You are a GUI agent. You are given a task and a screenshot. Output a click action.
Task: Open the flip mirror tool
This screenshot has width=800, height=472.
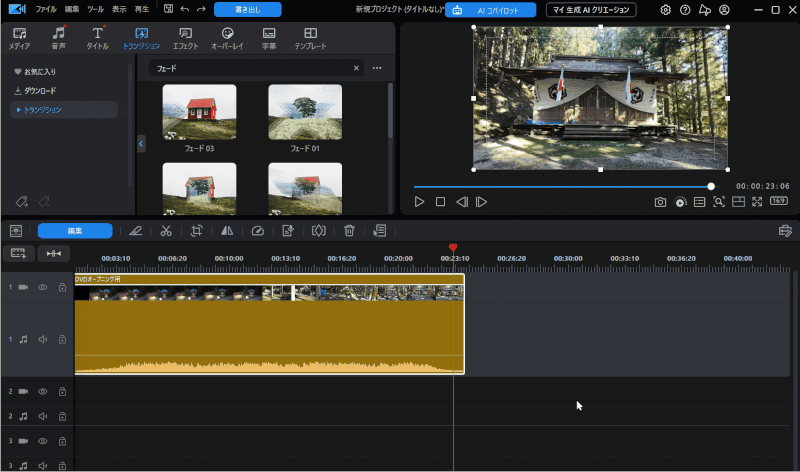[227, 231]
